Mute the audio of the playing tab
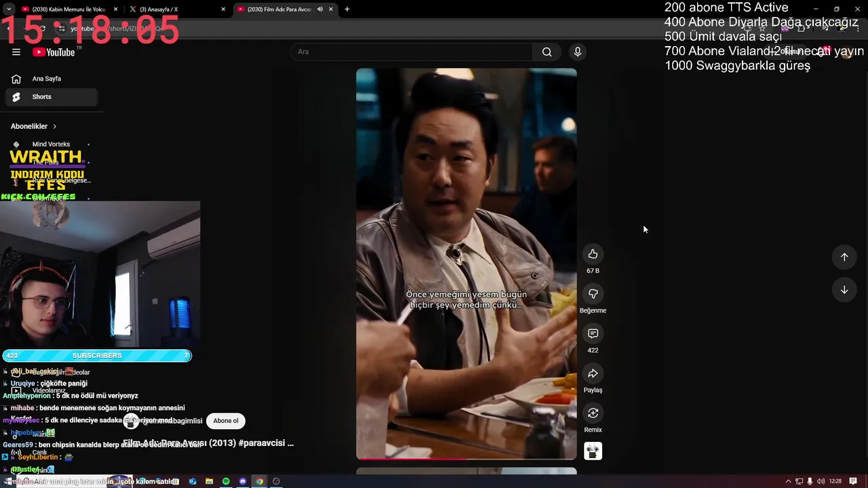 320,9
